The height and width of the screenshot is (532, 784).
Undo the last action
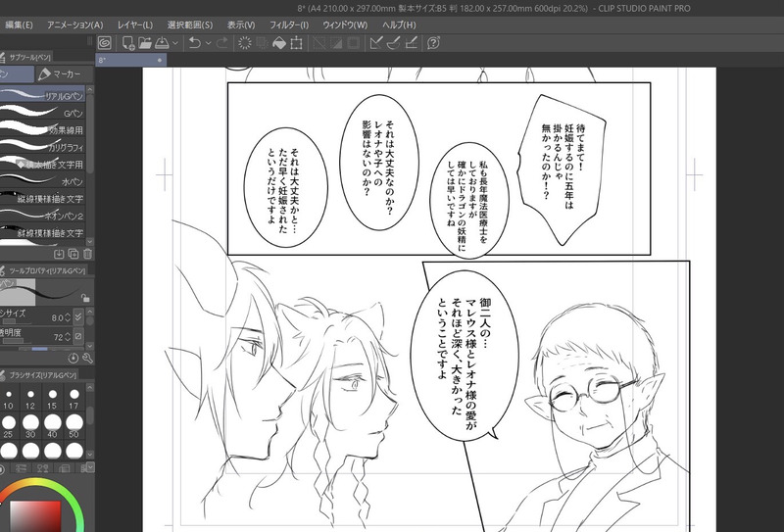pyautogui.click(x=195, y=43)
